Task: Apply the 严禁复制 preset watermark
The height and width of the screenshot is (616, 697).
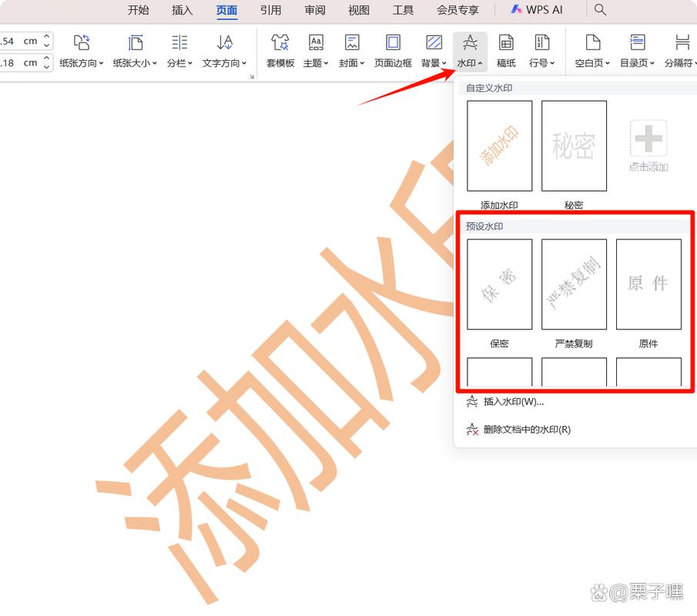Action: click(x=574, y=284)
